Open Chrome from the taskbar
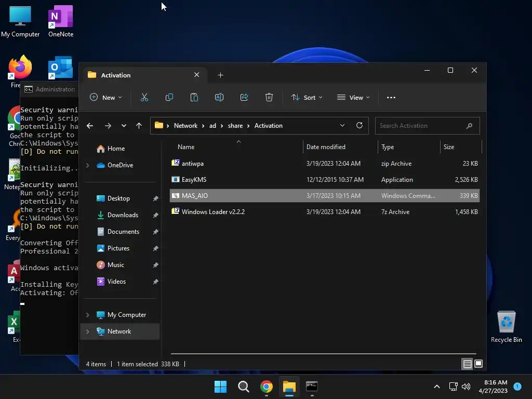The width and height of the screenshot is (532, 399). pyautogui.click(x=267, y=387)
